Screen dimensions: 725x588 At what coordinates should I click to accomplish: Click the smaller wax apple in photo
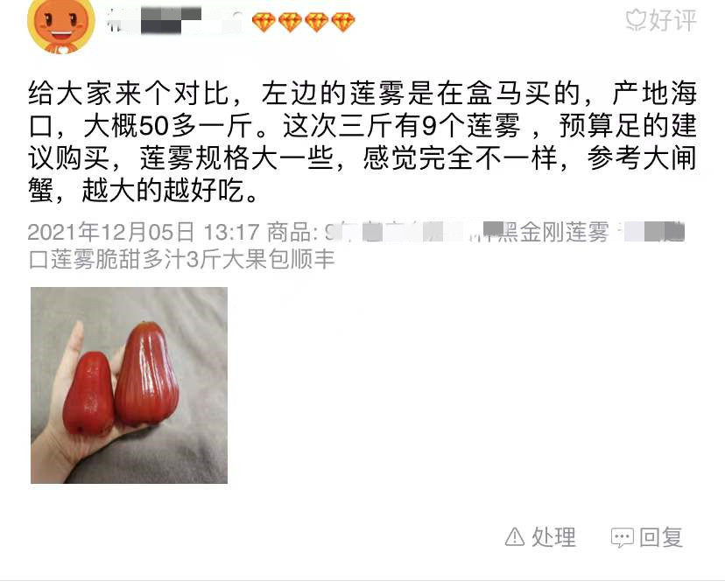tap(88, 393)
